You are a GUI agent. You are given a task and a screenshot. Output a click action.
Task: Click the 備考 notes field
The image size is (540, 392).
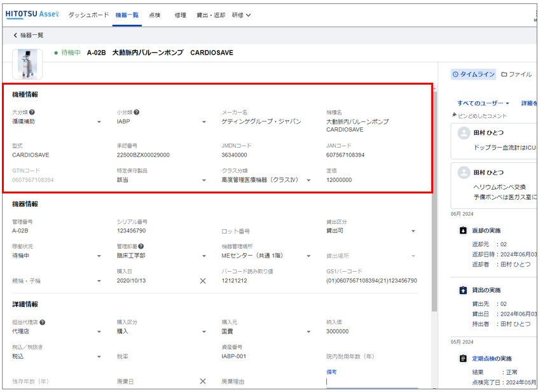372,381
